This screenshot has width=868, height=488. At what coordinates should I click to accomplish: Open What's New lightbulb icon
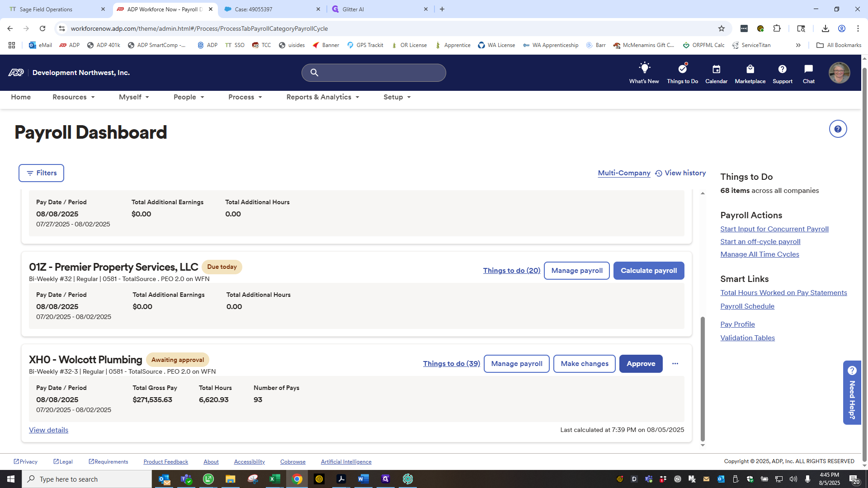click(644, 69)
